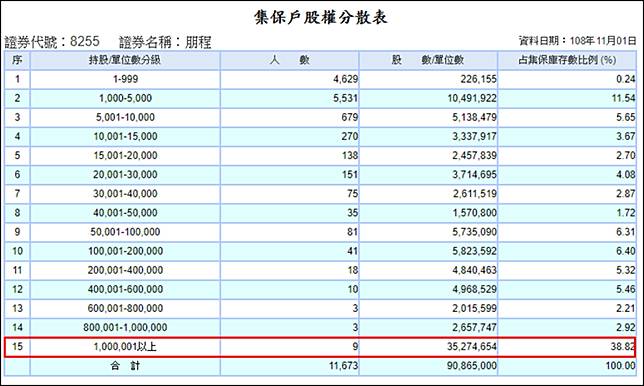Click the percentage 1.72

[626, 213]
